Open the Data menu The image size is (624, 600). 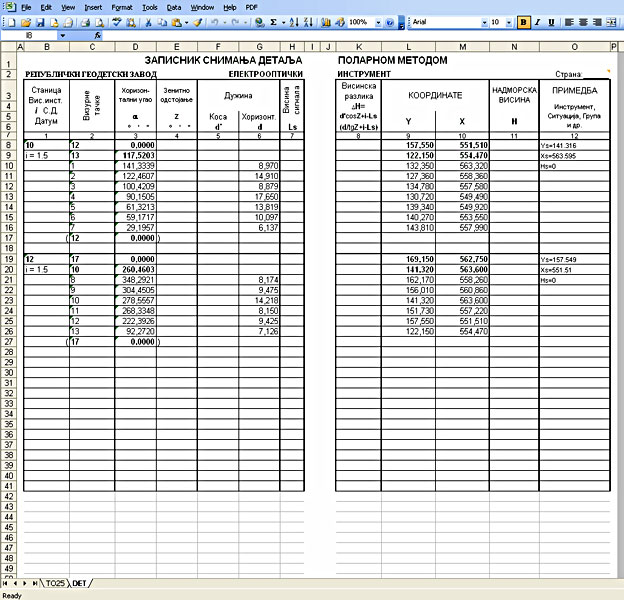tap(174, 6)
